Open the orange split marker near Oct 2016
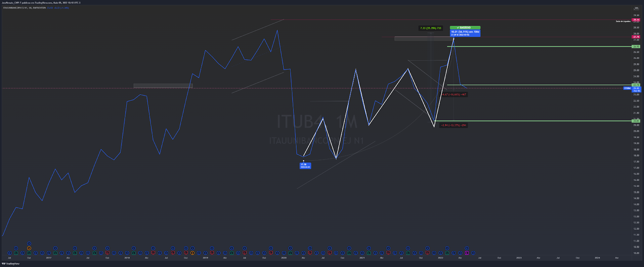This screenshot has height=267, width=644. click(29, 248)
